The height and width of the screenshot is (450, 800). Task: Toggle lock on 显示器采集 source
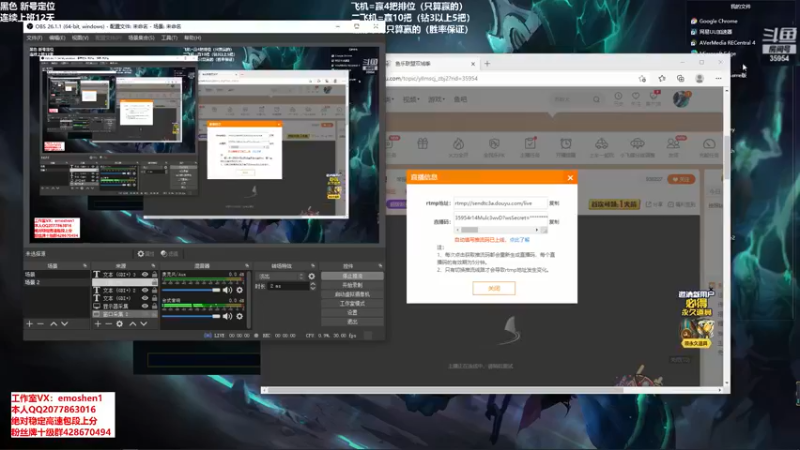154,306
